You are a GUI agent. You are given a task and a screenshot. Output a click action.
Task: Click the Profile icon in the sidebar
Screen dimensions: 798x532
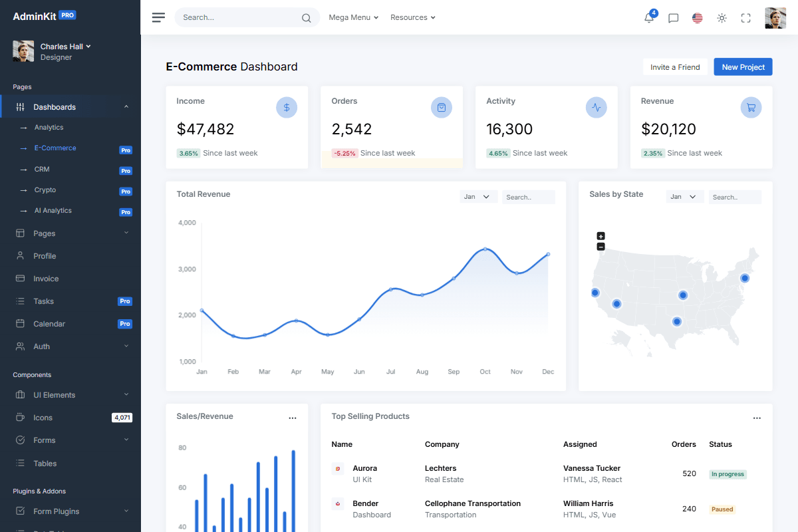pyautogui.click(x=20, y=256)
